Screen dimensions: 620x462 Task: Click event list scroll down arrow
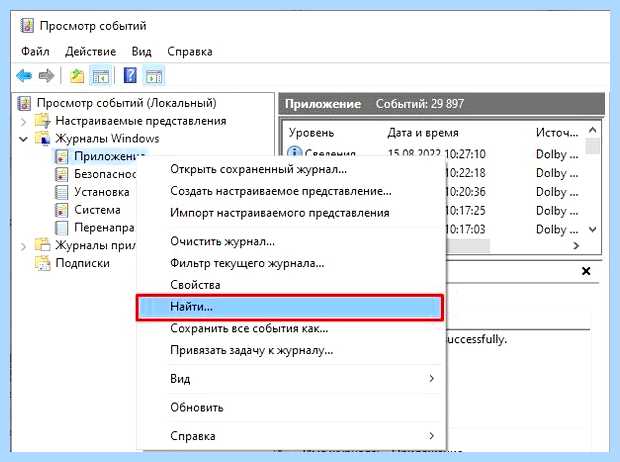pos(592,229)
